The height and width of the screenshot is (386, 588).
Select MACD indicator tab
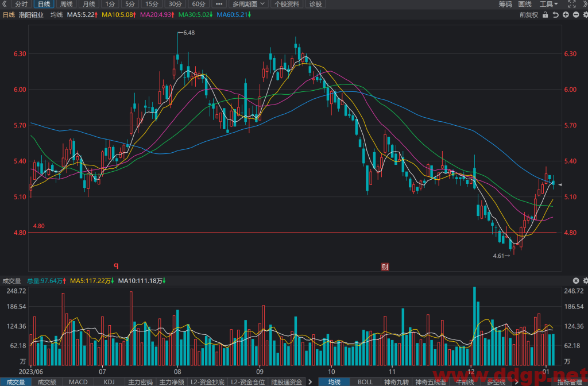click(x=78, y=382)
